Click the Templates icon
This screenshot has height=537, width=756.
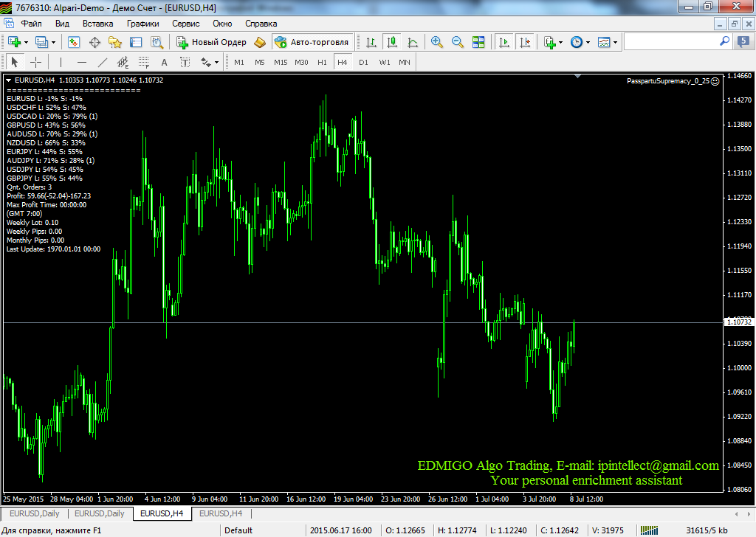point(604,42)
